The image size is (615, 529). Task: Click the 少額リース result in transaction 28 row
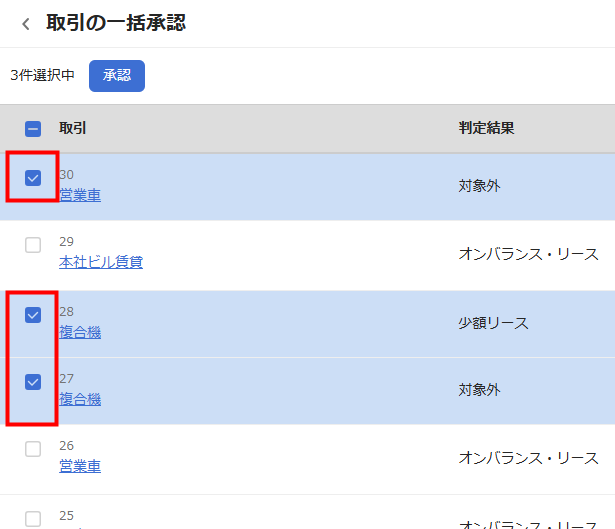pos(493,323)
